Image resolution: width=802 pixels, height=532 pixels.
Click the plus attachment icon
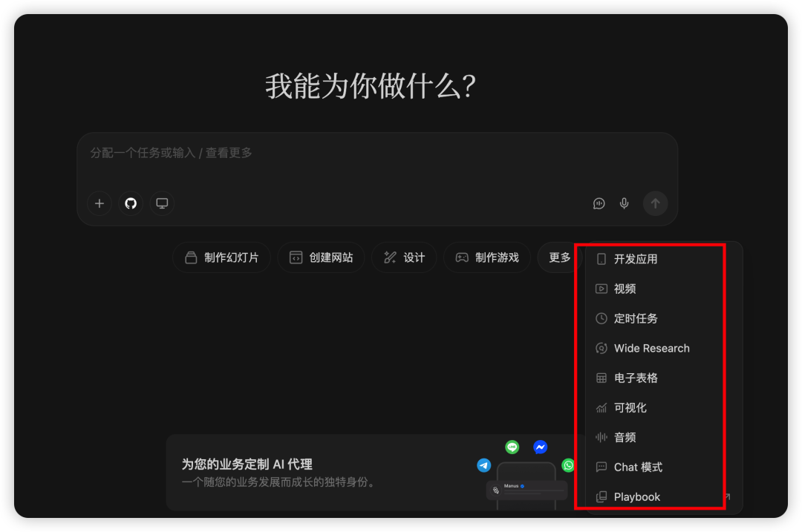tap(100, 203)
